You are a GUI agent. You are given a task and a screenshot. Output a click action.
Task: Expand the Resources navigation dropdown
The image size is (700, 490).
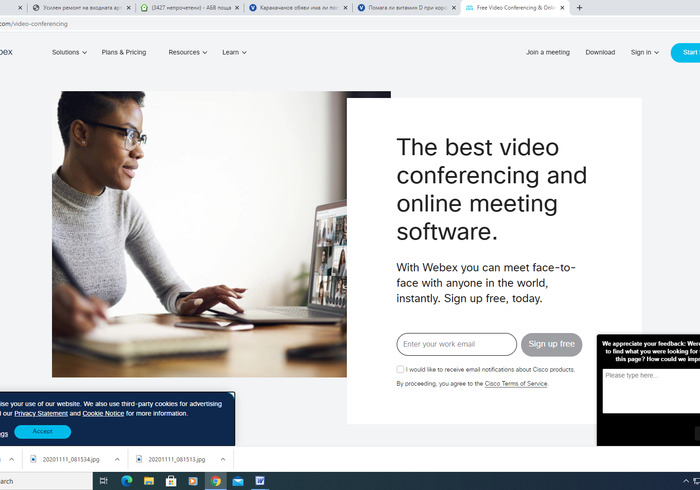[188, 52]
